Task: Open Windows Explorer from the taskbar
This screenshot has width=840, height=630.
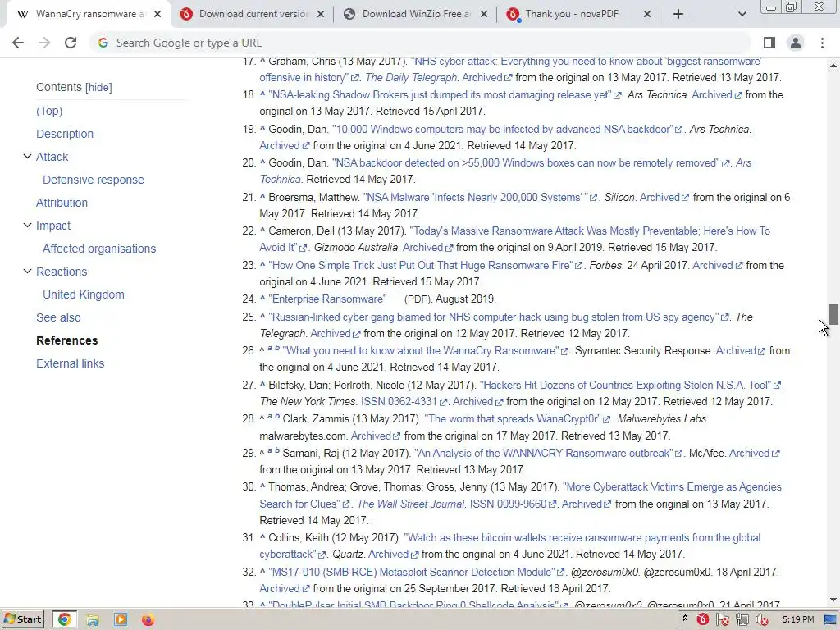Action: (x=93, y=620)
